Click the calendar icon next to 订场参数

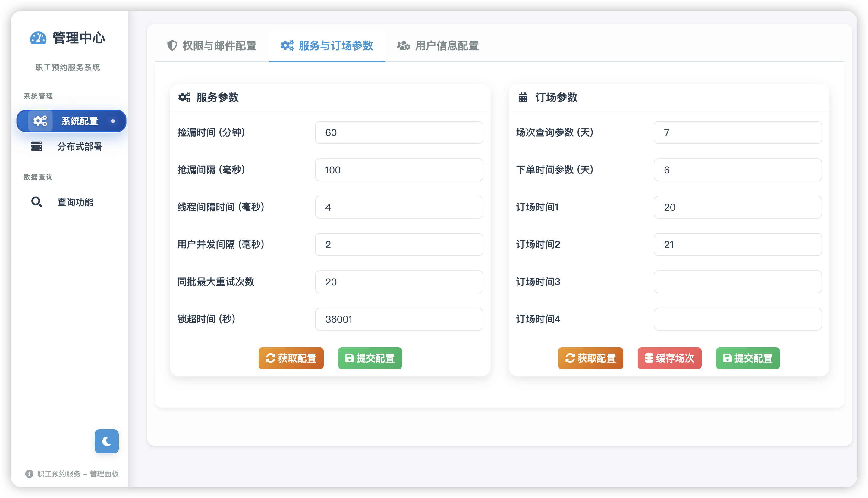523,98
